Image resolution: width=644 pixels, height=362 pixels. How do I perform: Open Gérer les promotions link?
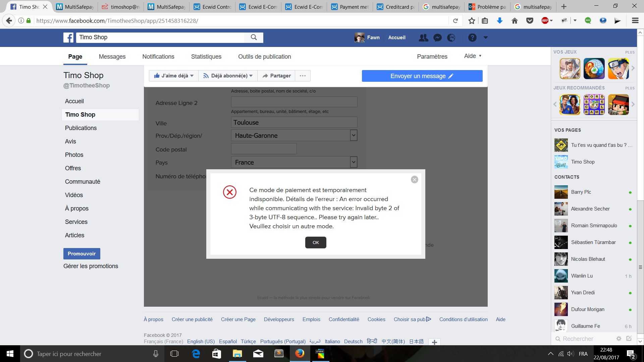click(91, 266)
